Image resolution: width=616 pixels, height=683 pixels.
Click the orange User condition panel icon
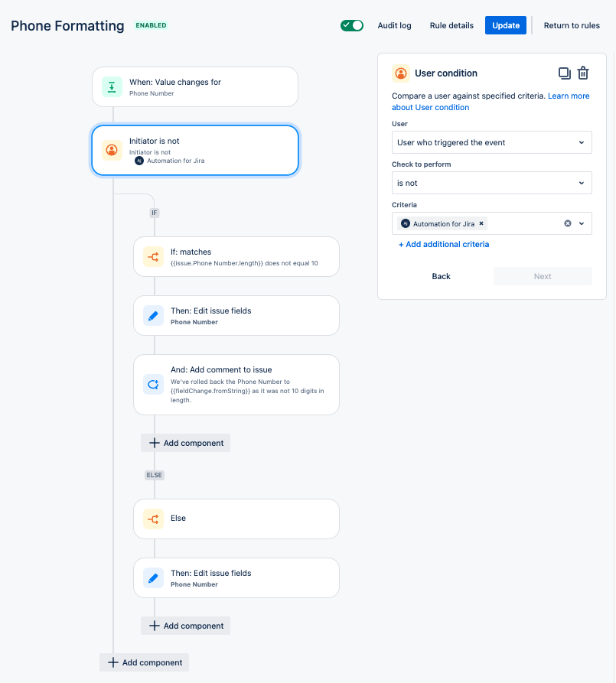[x=401, y=73]
